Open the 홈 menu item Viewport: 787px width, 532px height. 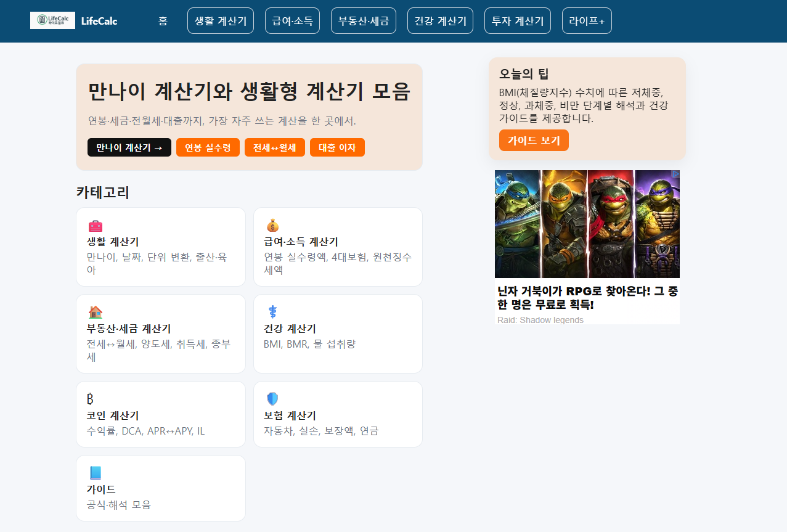click(x=163, y=20)
